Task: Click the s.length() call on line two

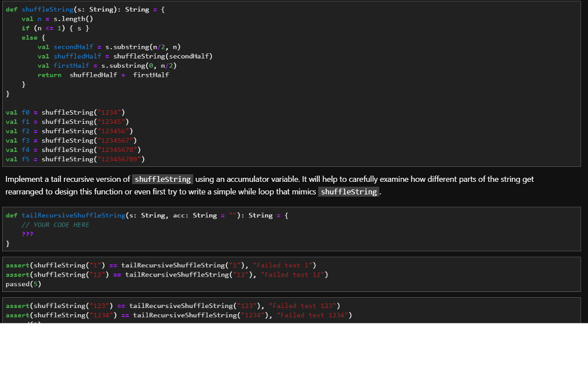Action: pos(72,18)
